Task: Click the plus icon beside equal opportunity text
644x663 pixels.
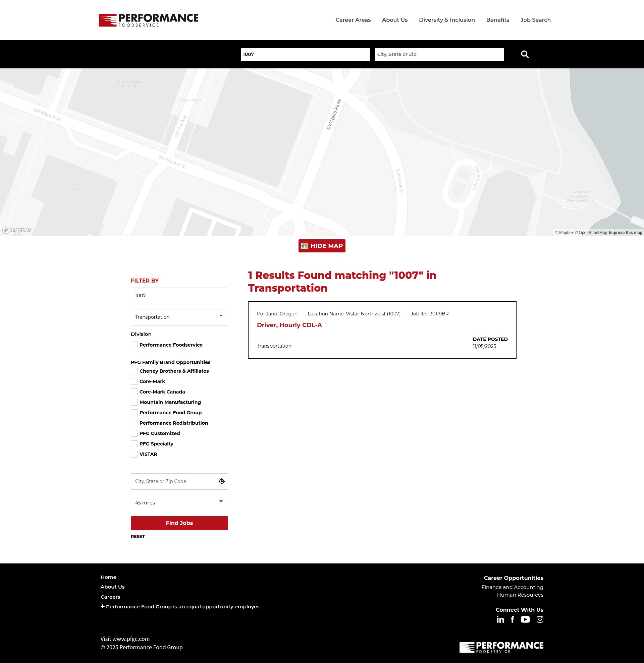Action: click(x=103, y=606)
